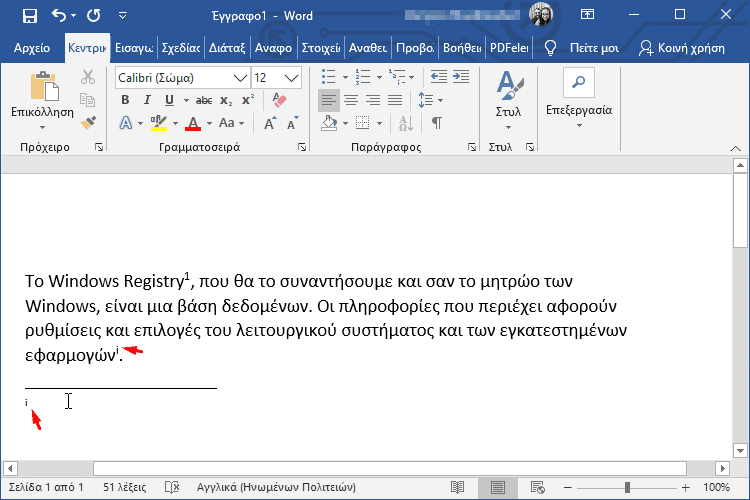The image size is (750, 500).
Task: Sort paragraphs with the A-Z sort icon
Action: 406,123
